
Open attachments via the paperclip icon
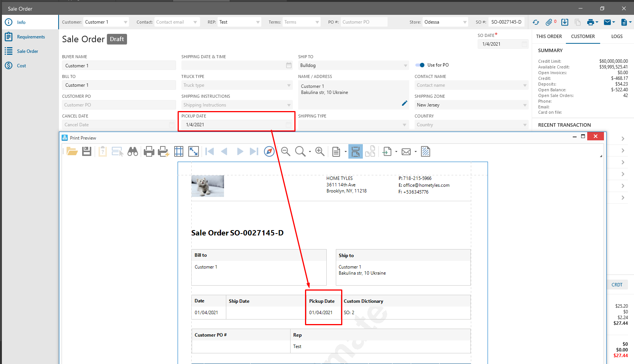pos(549,22)
